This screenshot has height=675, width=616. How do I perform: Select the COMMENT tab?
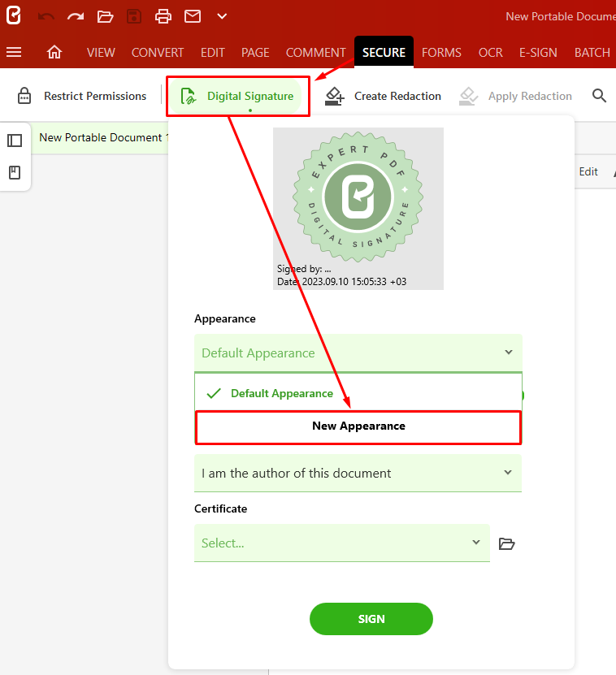[x=316, y=53]
